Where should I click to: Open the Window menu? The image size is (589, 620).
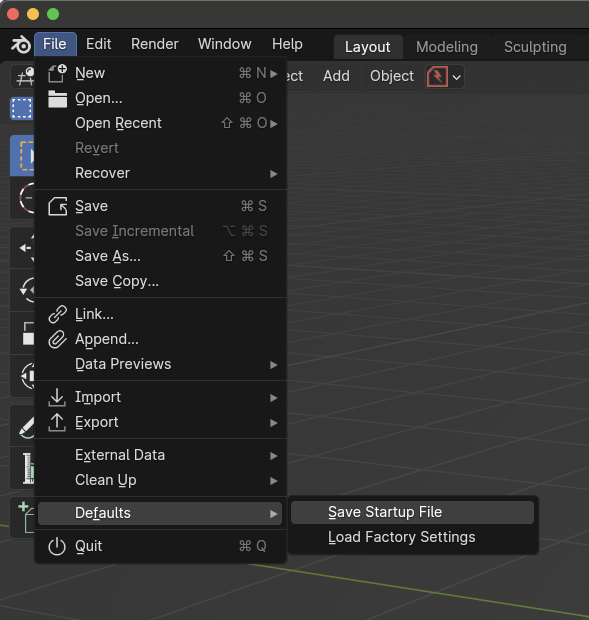tap(225, 44)
